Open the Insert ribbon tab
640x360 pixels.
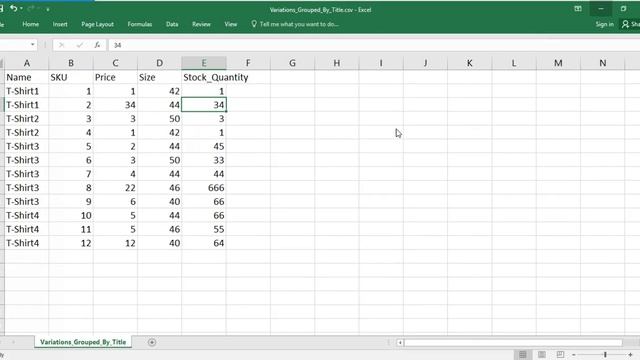click(x=60, y=24)
